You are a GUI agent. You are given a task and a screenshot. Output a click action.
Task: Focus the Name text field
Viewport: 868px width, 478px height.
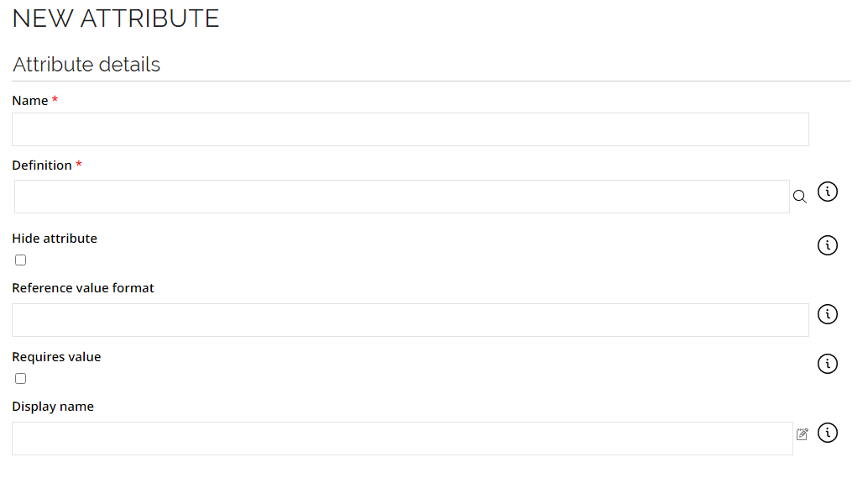tap(410, 129)
